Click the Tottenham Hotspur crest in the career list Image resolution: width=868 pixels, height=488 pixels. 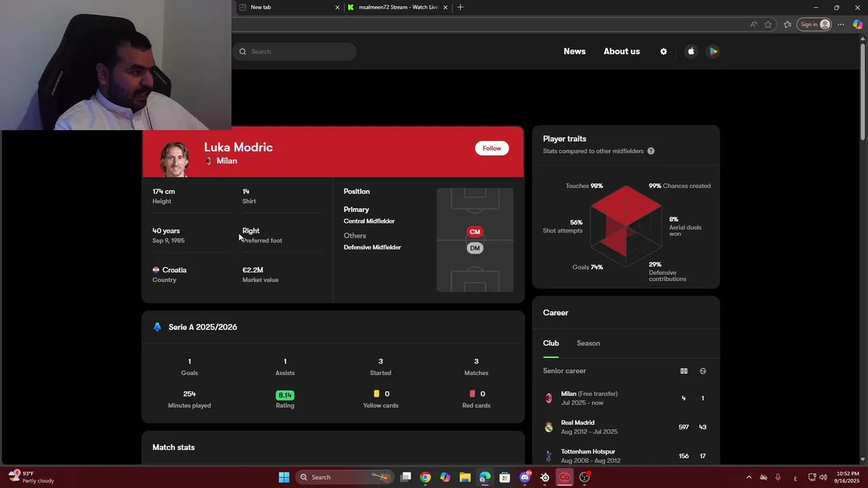(549, 456)
